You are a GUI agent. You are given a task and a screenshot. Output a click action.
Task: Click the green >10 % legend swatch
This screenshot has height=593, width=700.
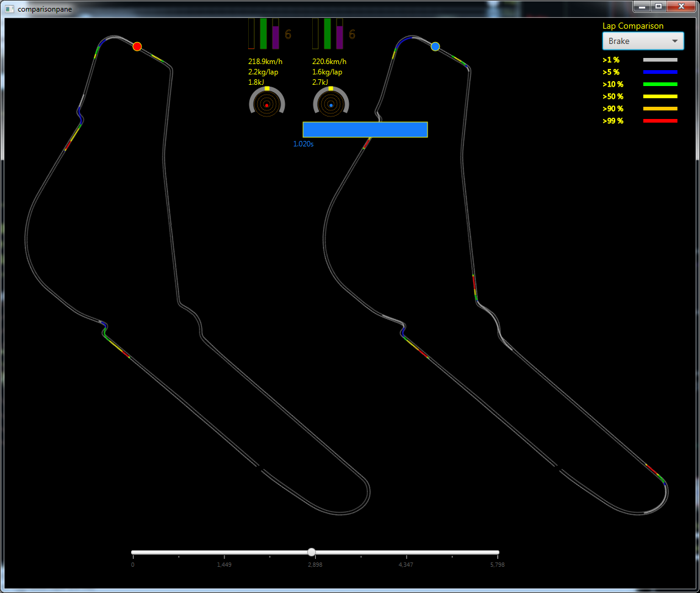tap(660, 84)
